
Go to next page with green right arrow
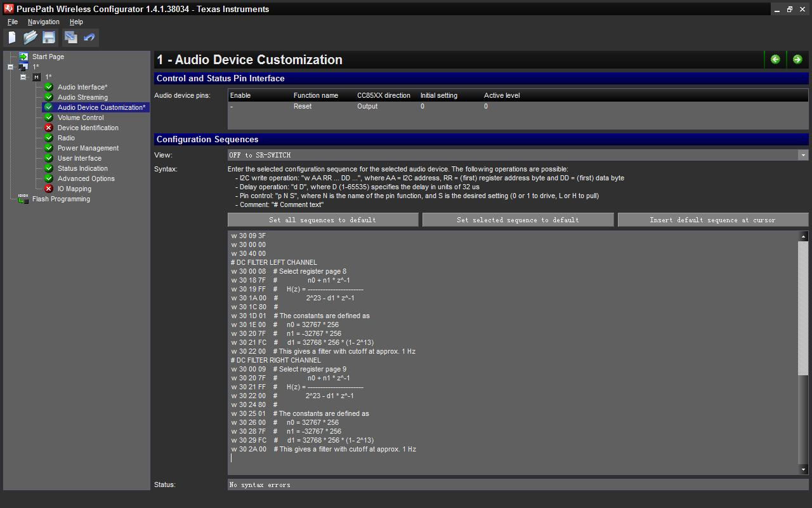pyautogui.click(x=797, y=60)
